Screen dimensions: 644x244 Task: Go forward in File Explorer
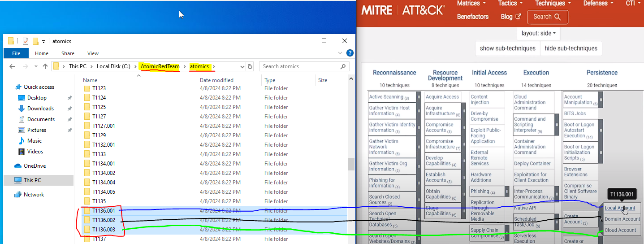point(26,66)
